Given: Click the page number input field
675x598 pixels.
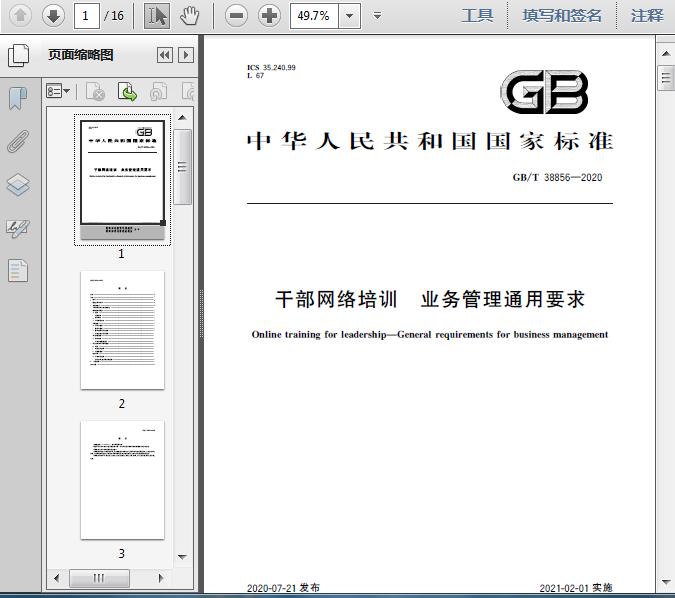Looking at the screenshot, I should (x=87, y=15).
